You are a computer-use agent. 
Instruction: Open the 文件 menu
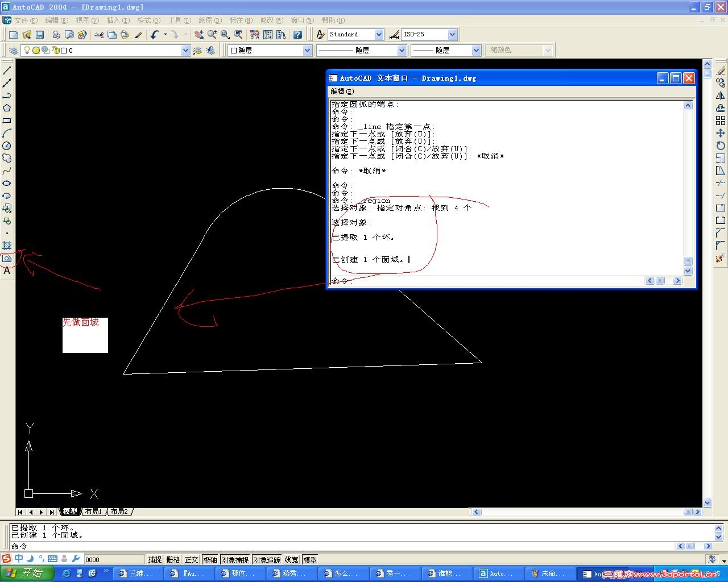coord(26,20)
